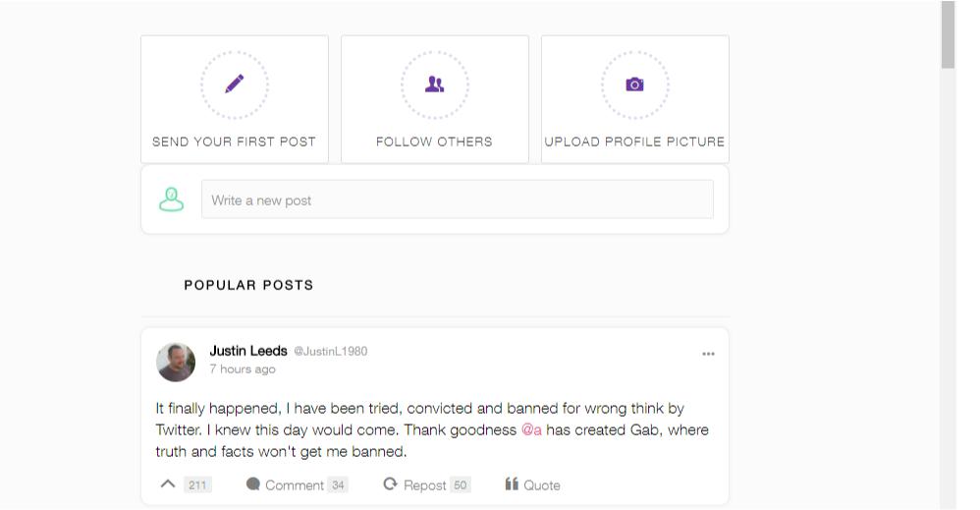Click the quote marks icon
980x510 pixels.
(x=512, y=484)
